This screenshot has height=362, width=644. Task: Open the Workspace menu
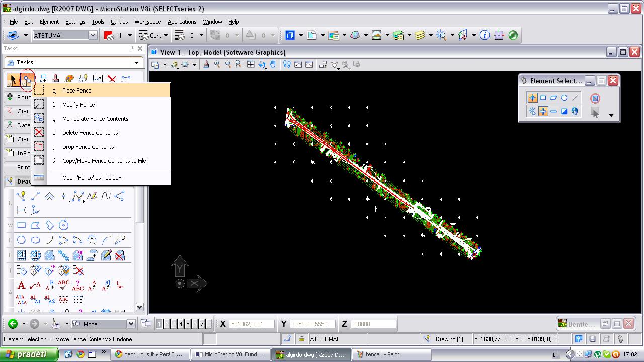point(147,22)
